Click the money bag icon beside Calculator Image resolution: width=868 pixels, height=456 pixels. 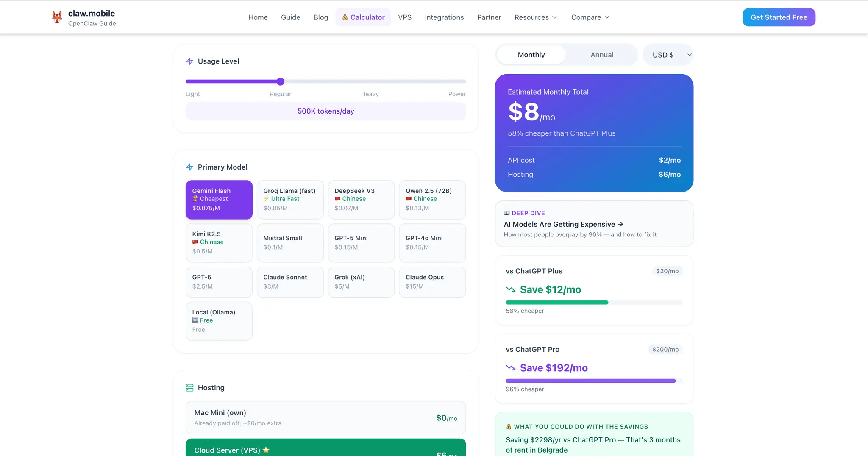[345, 17]
